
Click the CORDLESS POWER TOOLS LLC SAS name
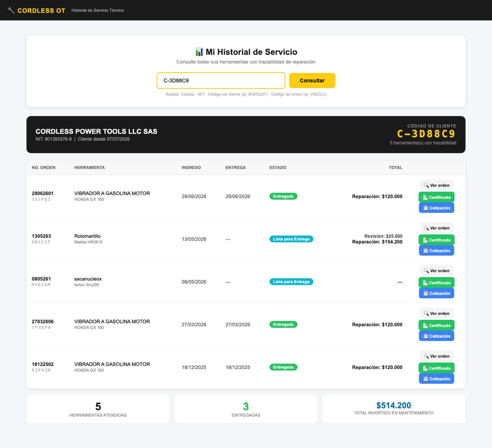(x=96, y=131)
